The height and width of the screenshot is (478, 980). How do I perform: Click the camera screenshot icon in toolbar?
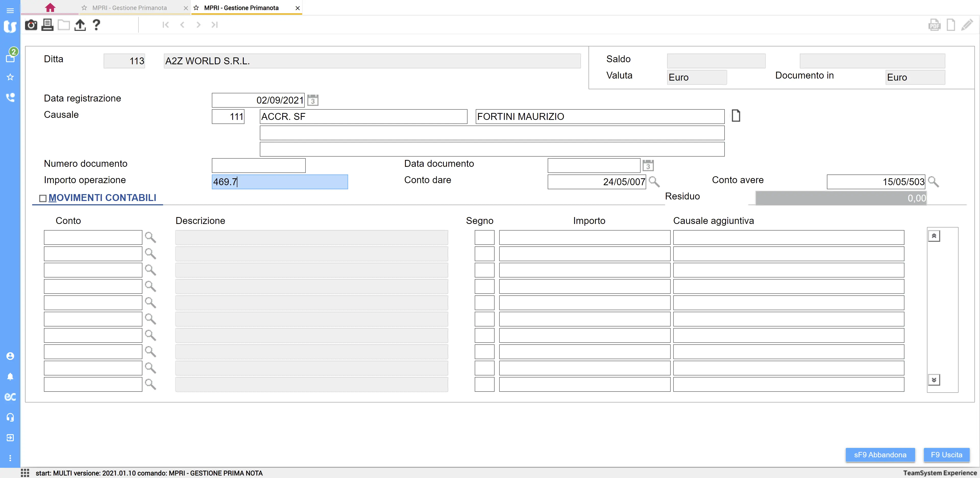coord(31,25)
